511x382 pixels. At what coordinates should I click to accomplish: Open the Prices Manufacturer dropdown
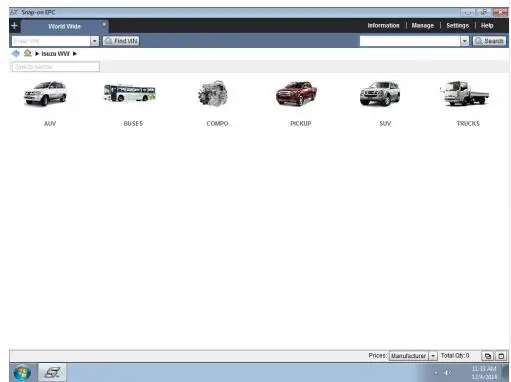tap(413, 356)
